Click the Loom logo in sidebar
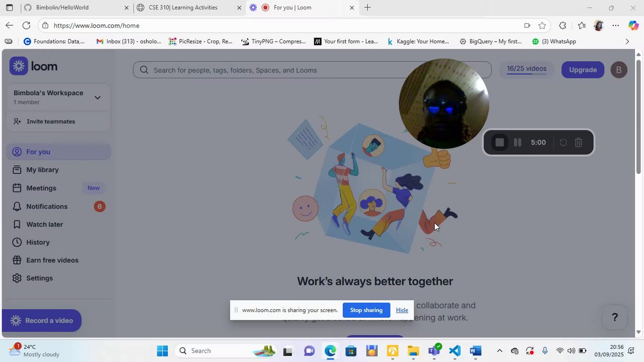The image size is (644, 362). (x=34, y=66)
